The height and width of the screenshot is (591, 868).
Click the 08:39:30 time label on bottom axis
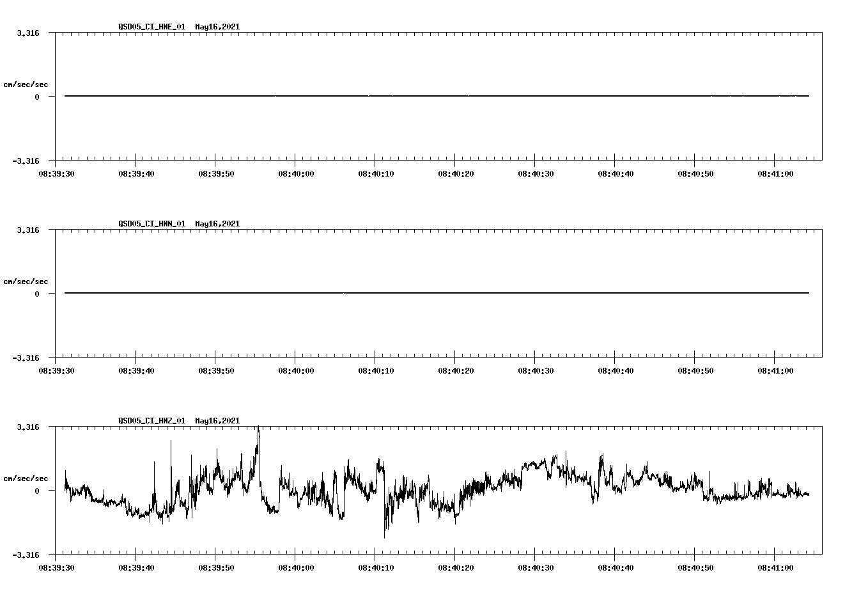pos(57,567)
